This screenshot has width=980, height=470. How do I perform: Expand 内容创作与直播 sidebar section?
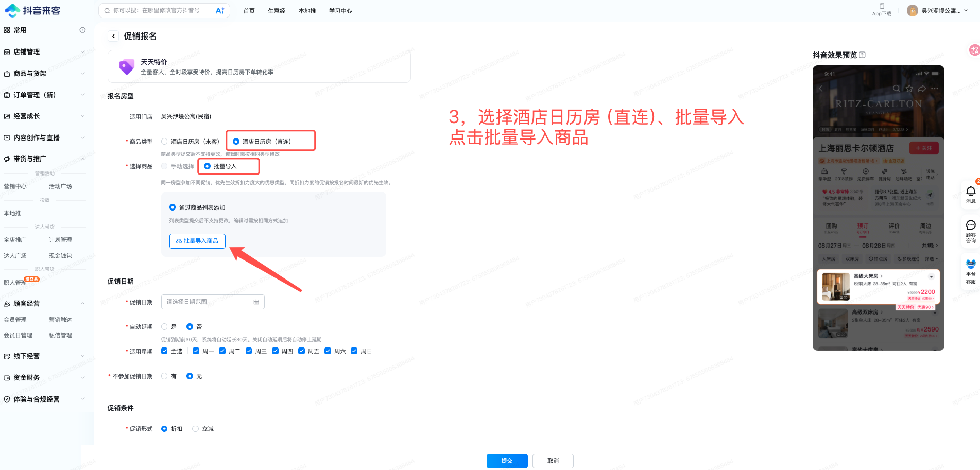tap(82, 138)
